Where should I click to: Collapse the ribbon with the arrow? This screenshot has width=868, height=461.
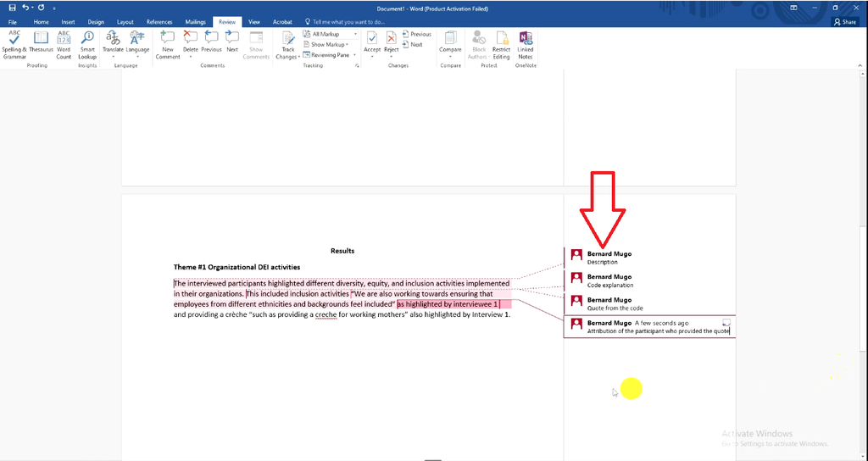point(860,66)
